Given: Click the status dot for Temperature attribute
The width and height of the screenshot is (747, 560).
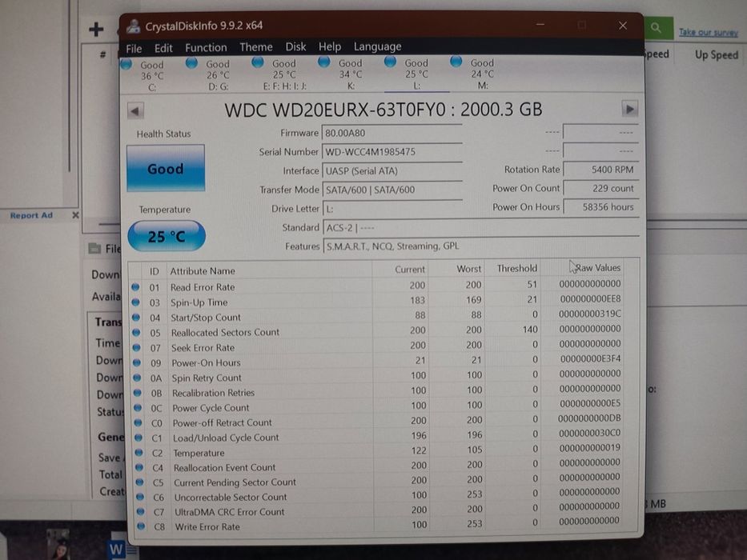Looking at the screenshot, I should pos(139,453).
